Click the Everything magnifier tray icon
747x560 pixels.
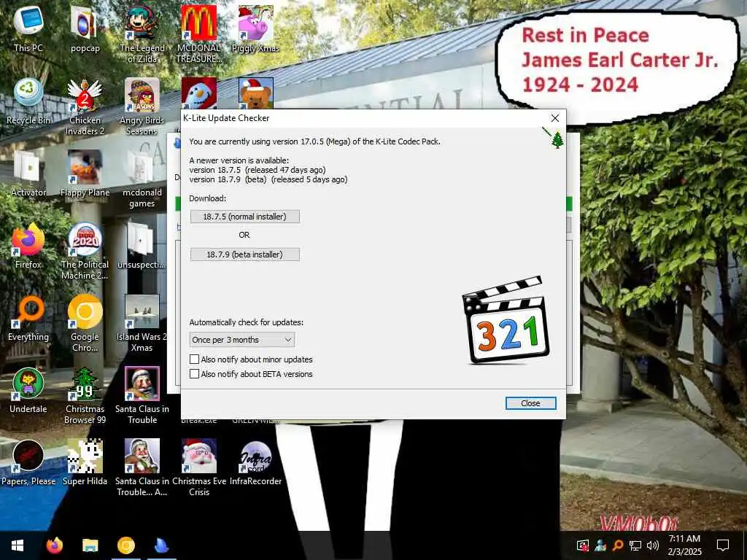[617, 545]
